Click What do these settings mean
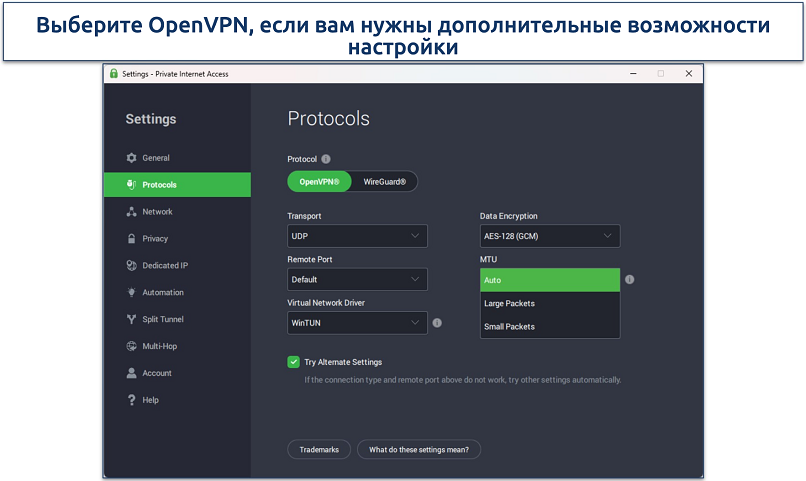 [x=419, y=450]
